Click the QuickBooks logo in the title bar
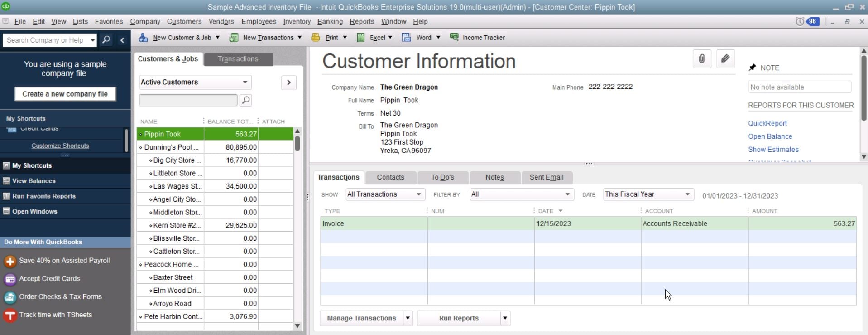868x335 pixels. [5, 6]
